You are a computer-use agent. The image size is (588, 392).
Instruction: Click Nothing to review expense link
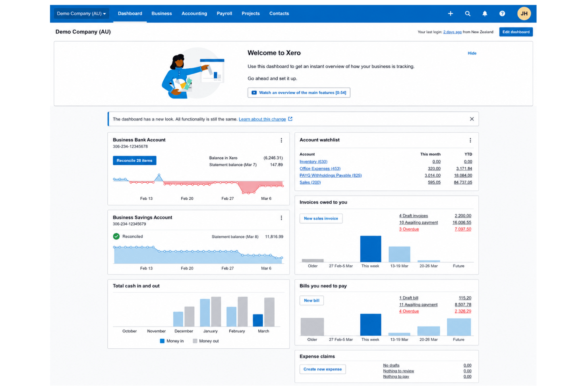pos(398,371)
